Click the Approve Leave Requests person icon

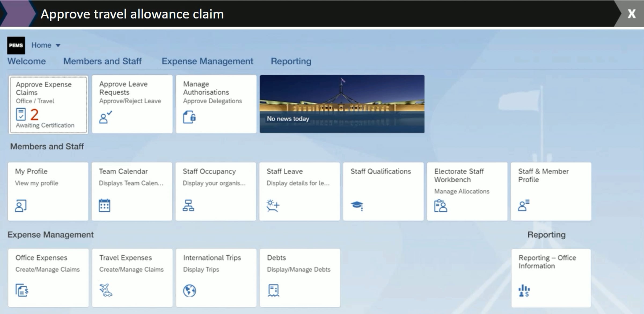(105, 117)
